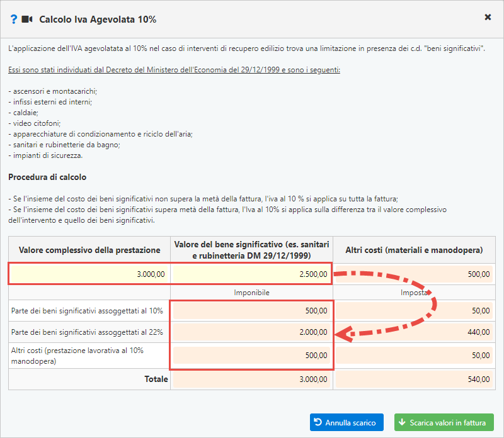Click Annulla scarico button

point(346,422)
